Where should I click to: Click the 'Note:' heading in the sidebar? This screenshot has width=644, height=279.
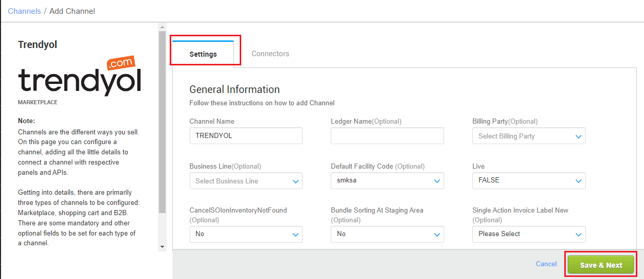[27, 121]
